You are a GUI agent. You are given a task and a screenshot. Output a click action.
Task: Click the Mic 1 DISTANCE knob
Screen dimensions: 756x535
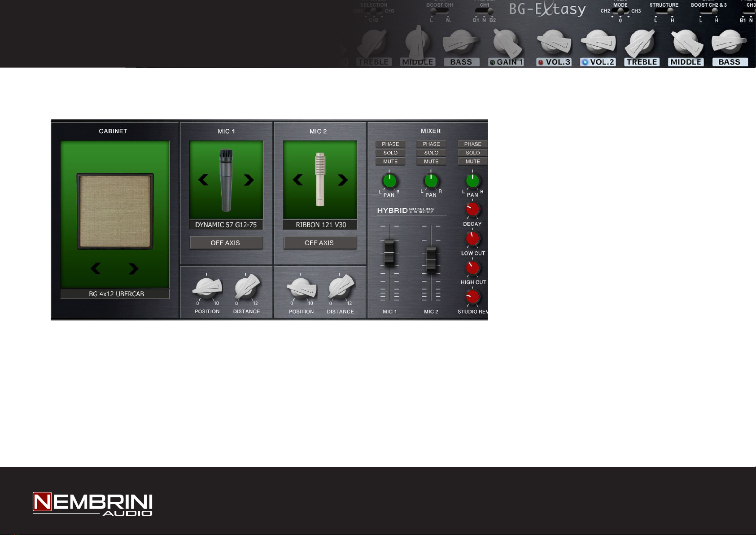click(x=247, y=288)
